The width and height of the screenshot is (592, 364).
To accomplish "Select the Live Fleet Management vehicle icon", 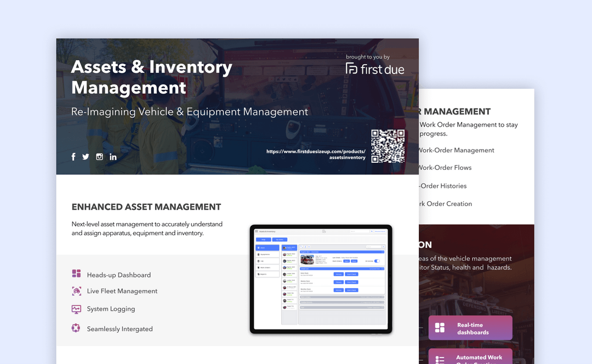I will point(76,291).
